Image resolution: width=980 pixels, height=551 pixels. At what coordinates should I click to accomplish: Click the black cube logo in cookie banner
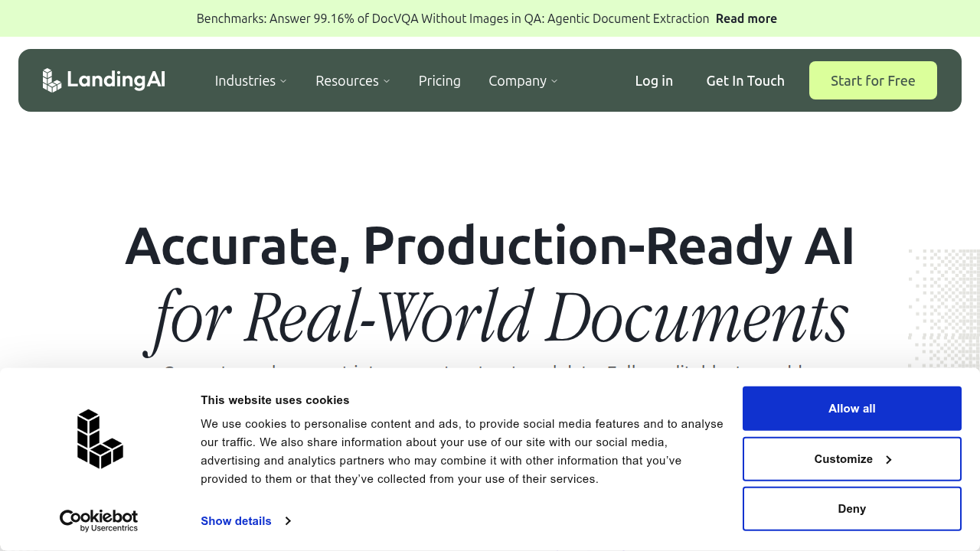coord(100,439)
